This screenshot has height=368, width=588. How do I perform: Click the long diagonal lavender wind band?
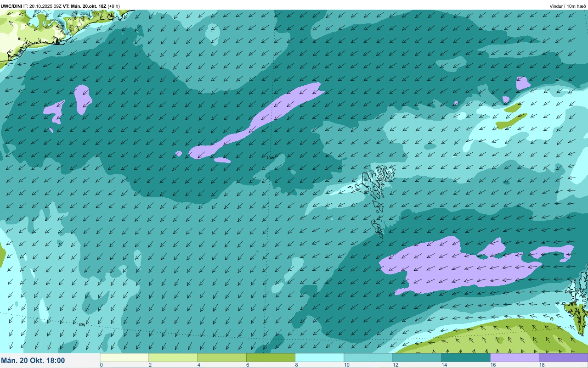click(x=257, y=122)
